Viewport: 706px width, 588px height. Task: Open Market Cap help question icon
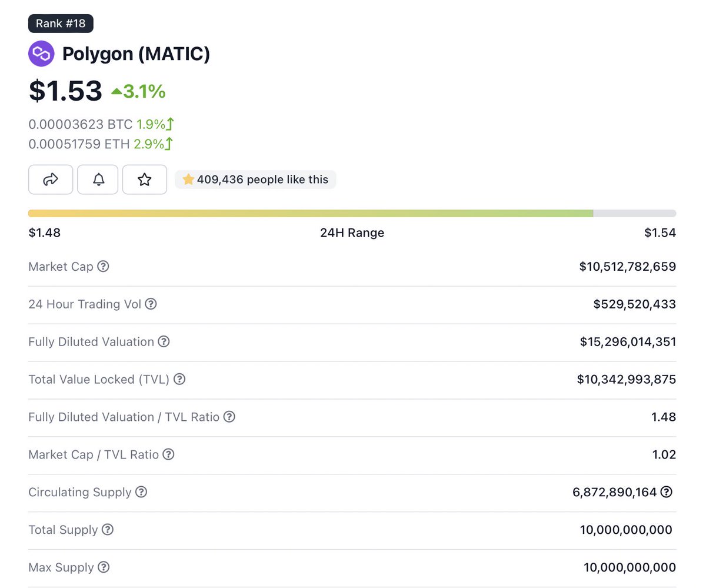click(103, 267)
